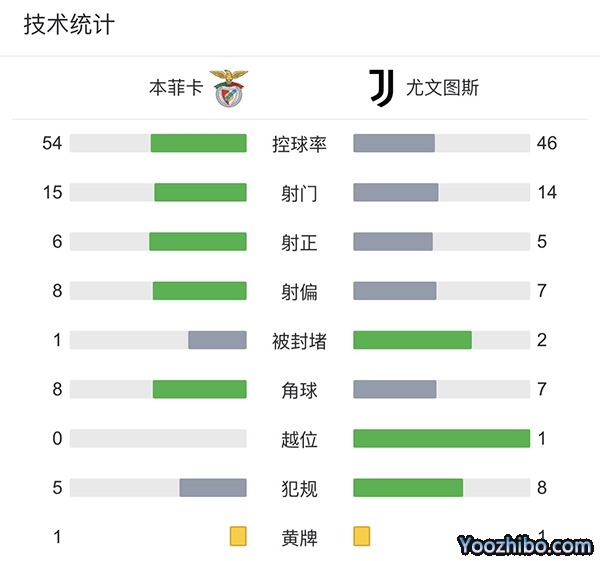Click the 角球 stat label
This screenshot has height=561, width=600.
pyautogui.click(x=300, y=390)
